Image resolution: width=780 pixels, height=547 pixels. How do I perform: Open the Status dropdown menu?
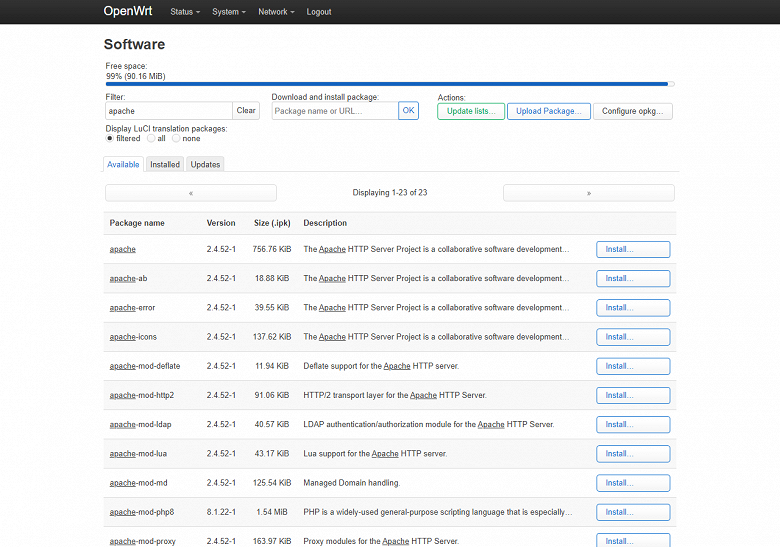[x=185, y=12]
